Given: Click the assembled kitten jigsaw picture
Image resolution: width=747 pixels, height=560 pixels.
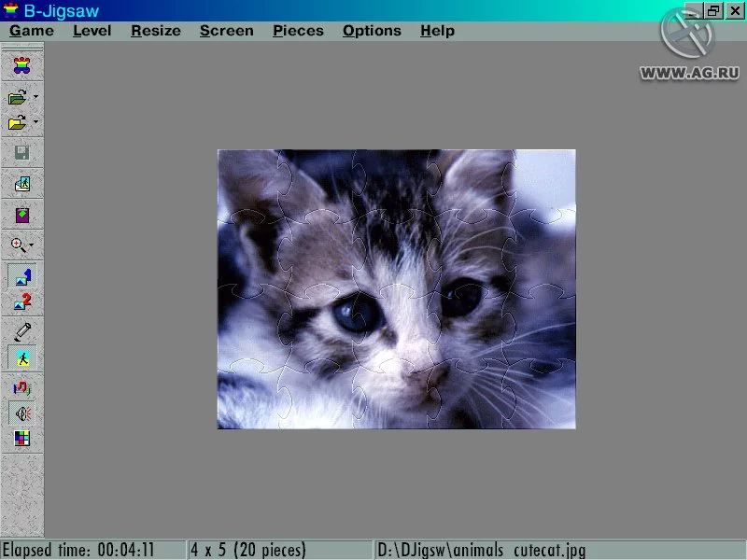Looking at the screenshot, I should coord(396,289).
